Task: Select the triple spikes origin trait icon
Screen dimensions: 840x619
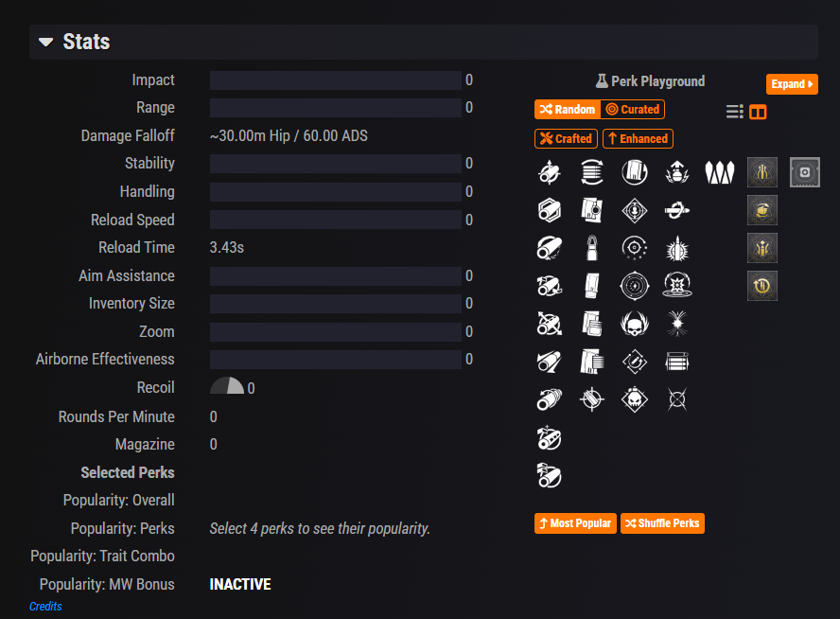Action: coord(720,172)
